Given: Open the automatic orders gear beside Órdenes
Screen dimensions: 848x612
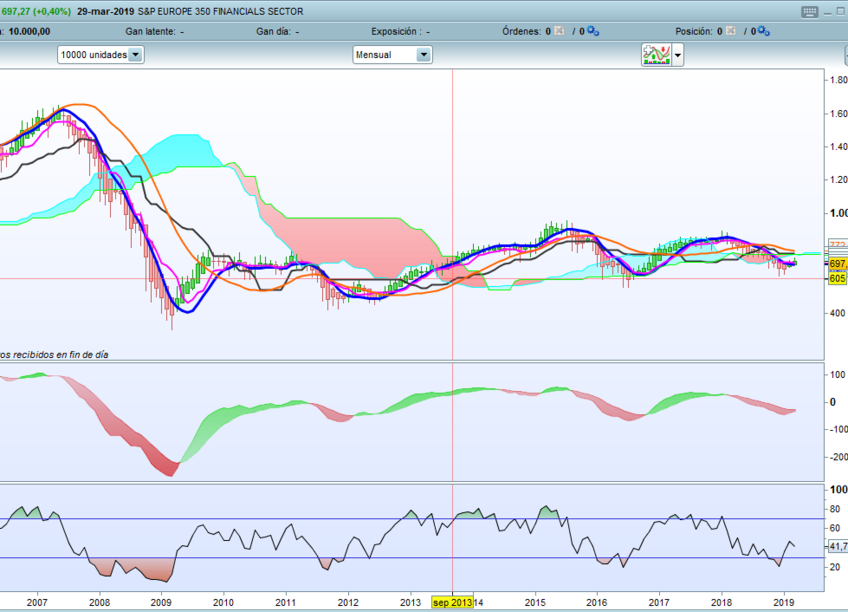Looking at the screenshot, I should pyautogui.click(x=593, y=31).
